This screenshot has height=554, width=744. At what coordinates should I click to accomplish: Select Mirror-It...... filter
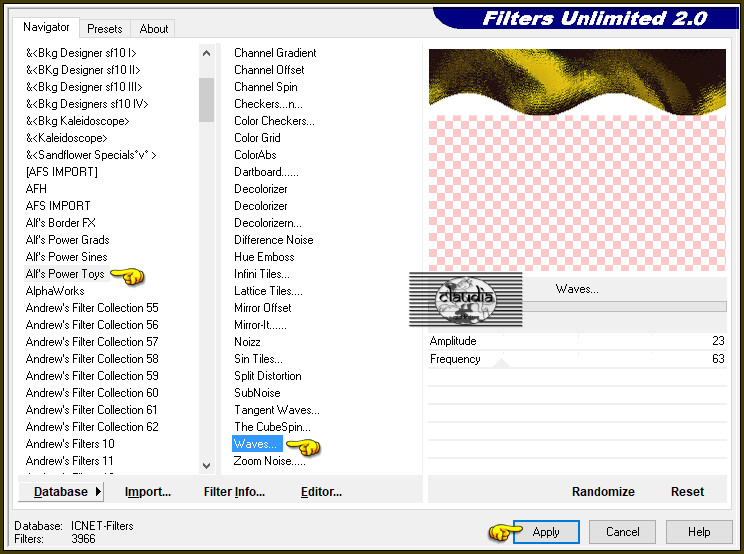[260, 324]
